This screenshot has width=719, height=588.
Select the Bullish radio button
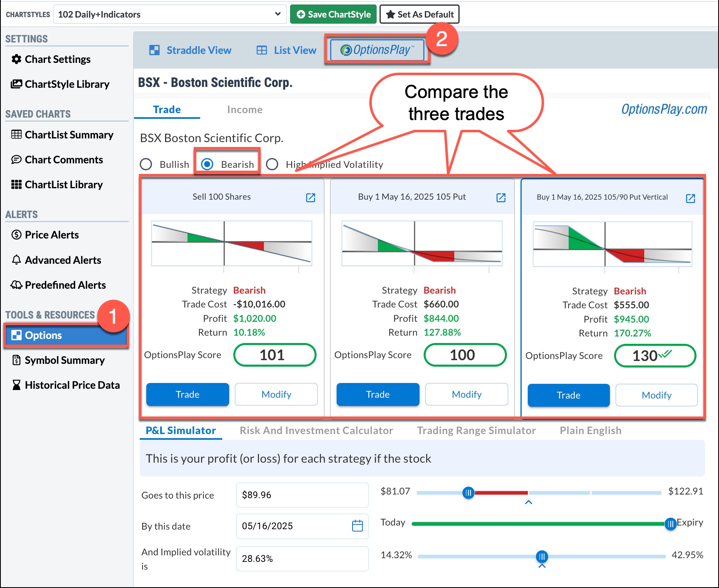pos(146,164)
